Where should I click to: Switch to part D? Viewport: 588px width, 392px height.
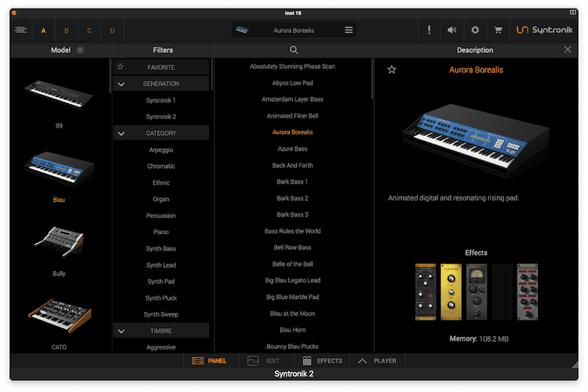click(112, 30)
